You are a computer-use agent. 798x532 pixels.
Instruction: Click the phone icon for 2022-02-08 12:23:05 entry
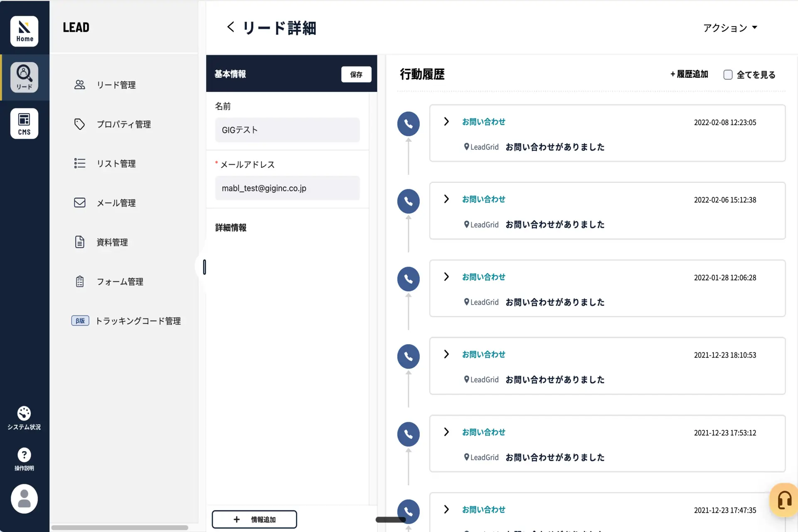pos(408,124)
